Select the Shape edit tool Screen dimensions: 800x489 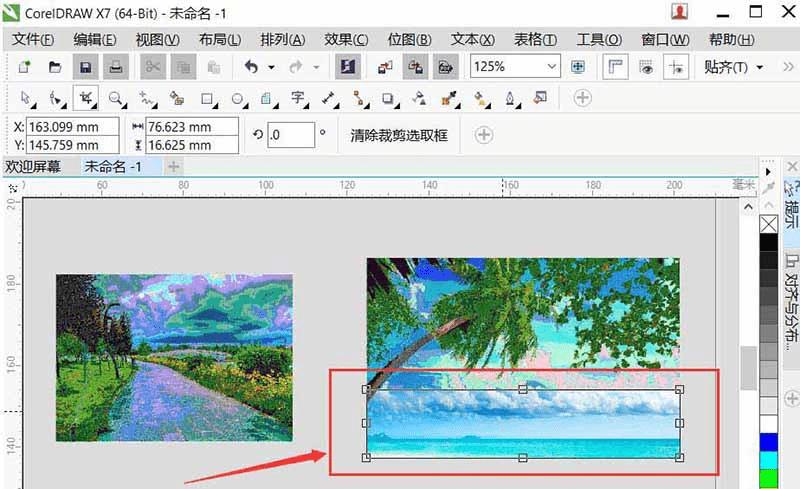click(x=56, y=98)
